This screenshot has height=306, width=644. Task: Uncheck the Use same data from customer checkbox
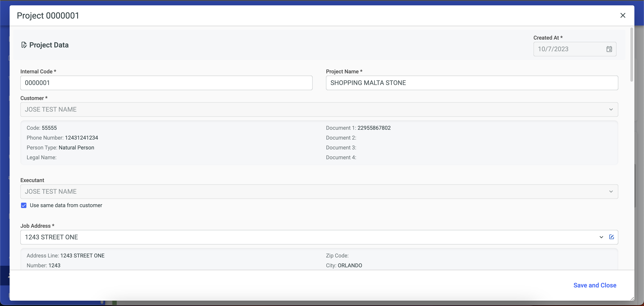click(24, 205)
